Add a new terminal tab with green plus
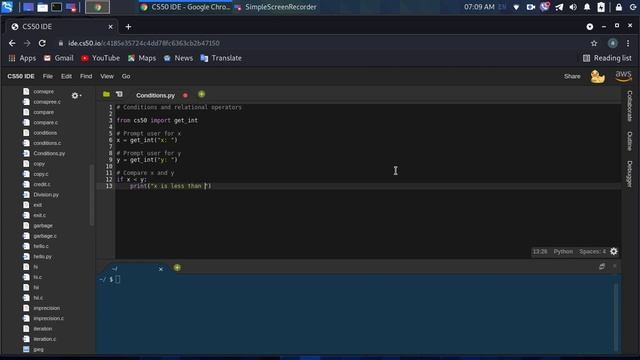 click(x=177, y=268)
